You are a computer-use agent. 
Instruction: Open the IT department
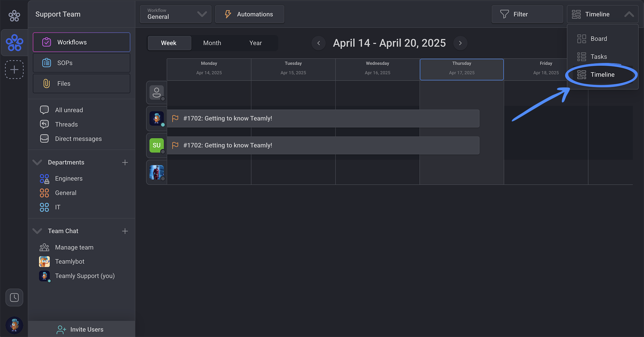pyautogui.click(x=58, y=207)
